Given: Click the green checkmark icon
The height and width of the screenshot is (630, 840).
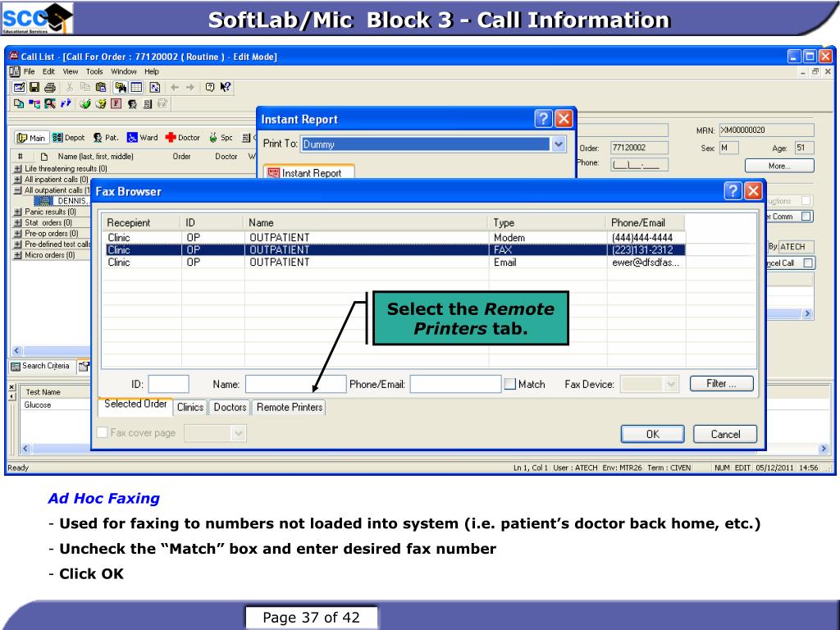Looking at the screenshot, I should (84, 103).
